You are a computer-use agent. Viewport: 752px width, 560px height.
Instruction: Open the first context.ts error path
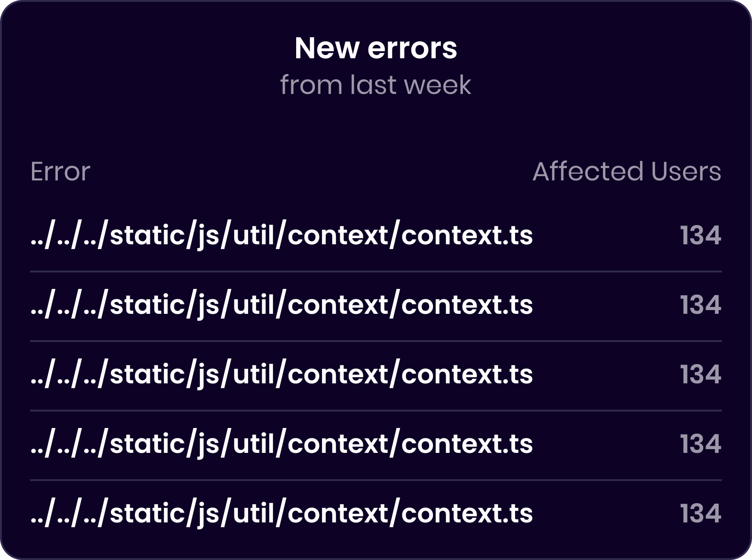click(281, 235)
